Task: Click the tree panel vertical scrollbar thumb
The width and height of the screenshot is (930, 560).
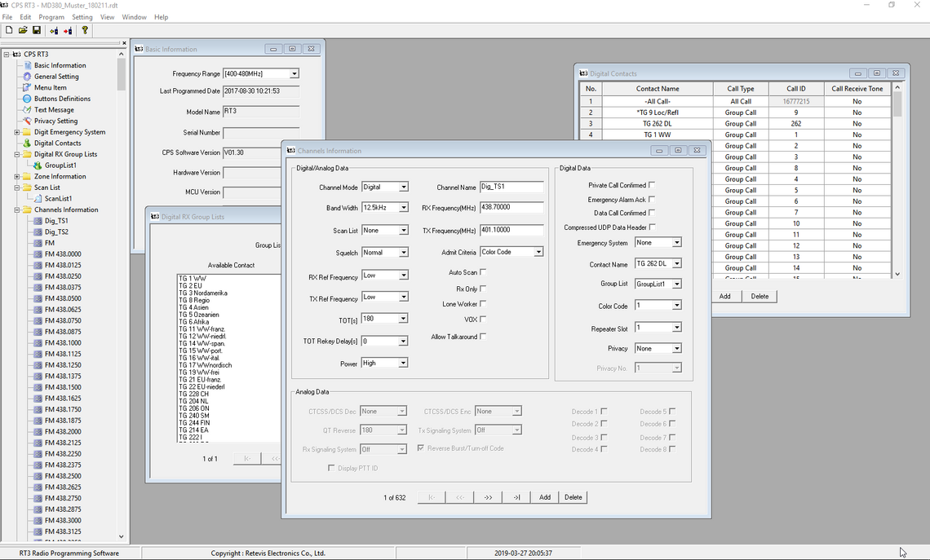Action: coord(121,74)
